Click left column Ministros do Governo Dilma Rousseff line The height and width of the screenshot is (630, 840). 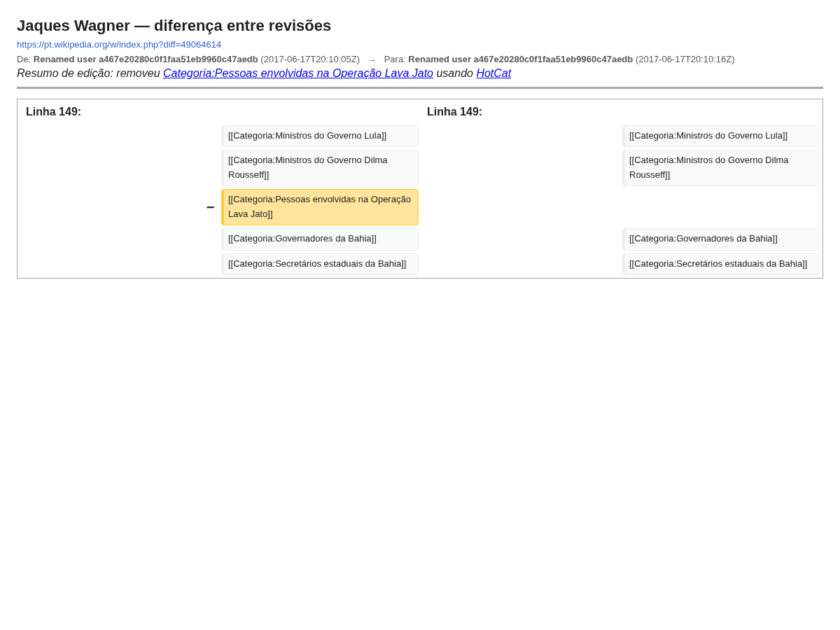[320, 168]
